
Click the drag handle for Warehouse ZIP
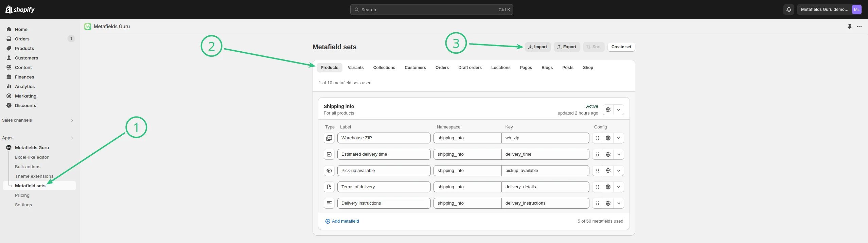[x=598, y=138]
